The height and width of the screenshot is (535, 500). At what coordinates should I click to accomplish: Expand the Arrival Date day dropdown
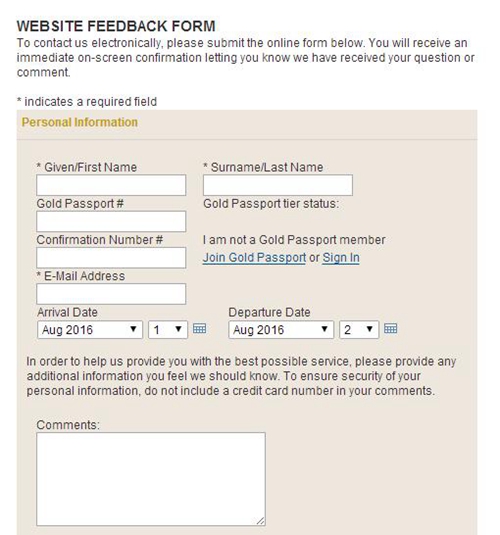(168, 330)
